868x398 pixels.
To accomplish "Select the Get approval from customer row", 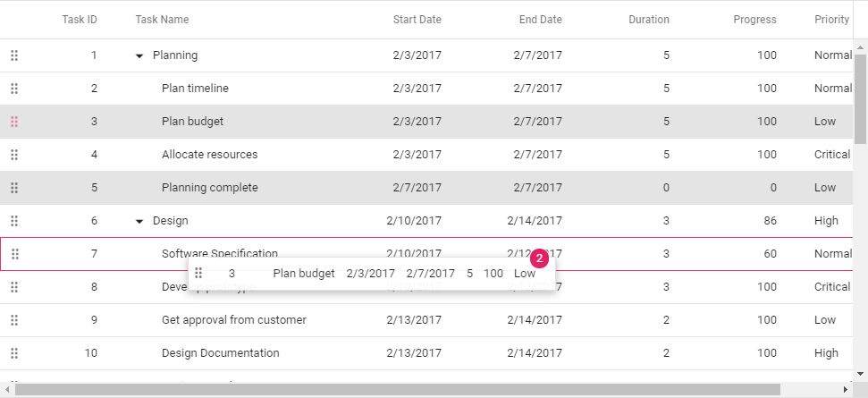I will [x=233, y=320].
